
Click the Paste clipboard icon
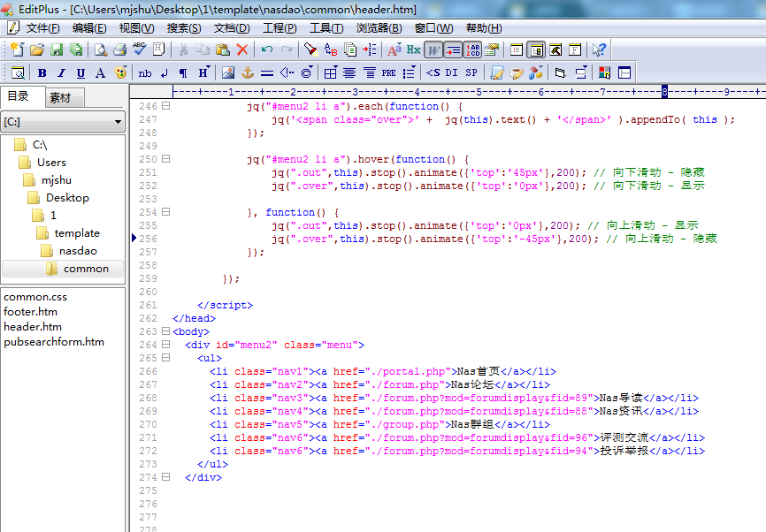pyautogui.click(x=223, y=49)
